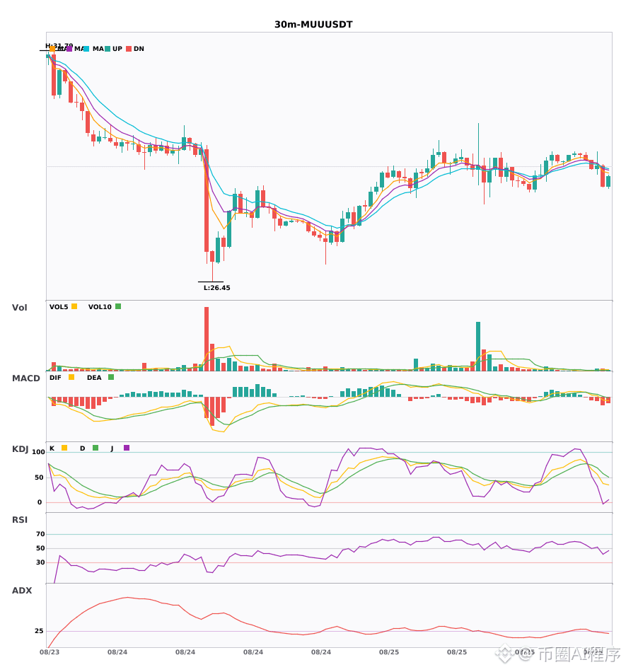
Task: Click the KDJ panel label
Action: [x=20, y=449]
